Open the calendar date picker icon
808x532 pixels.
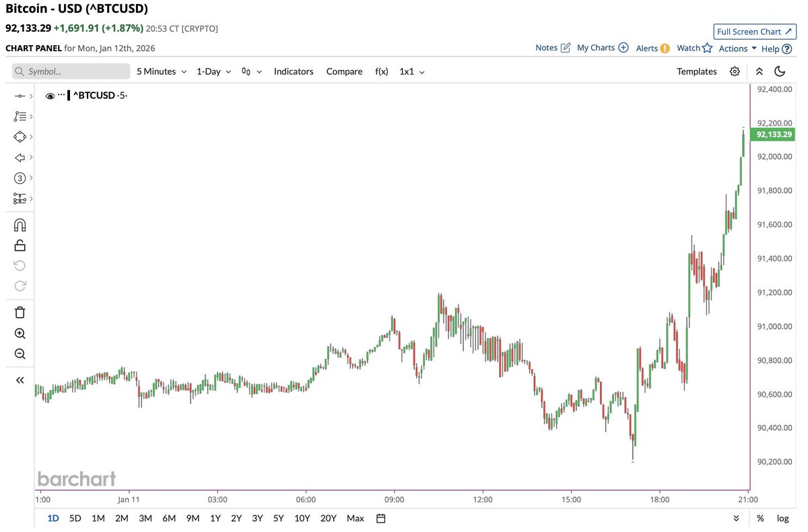click(x=380, y=518)
